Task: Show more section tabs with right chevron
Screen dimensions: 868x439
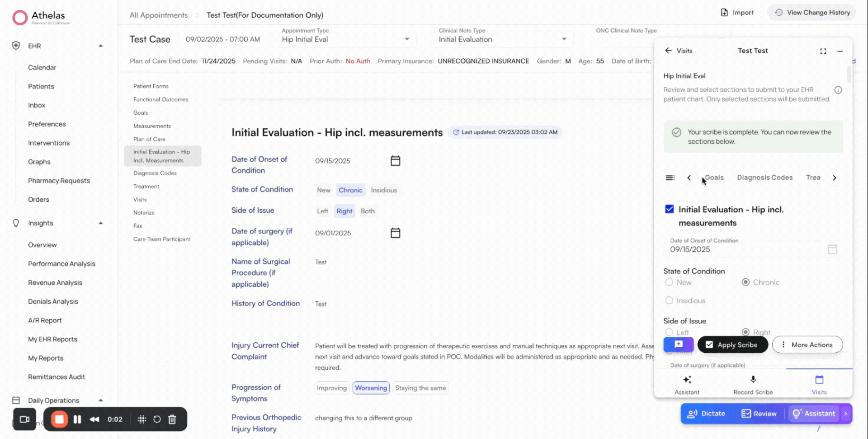Action: tap(835, 178)
